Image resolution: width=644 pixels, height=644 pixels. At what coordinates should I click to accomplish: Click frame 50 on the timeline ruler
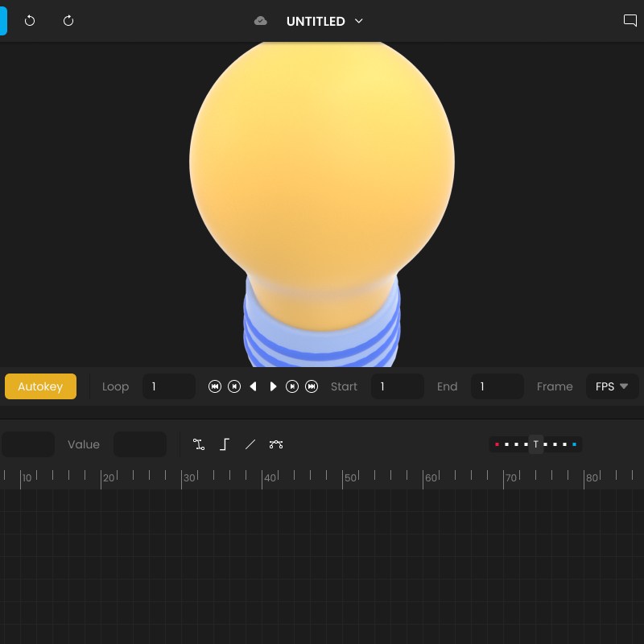[x=343, y=478]
